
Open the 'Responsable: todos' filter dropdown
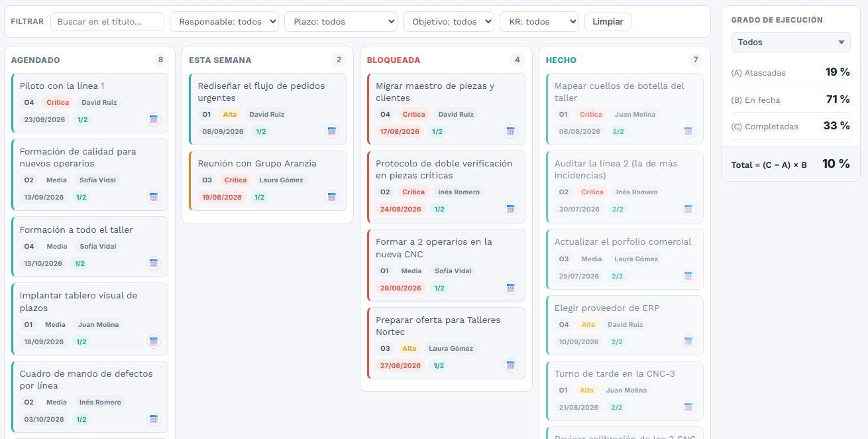[x=224, y=21]
